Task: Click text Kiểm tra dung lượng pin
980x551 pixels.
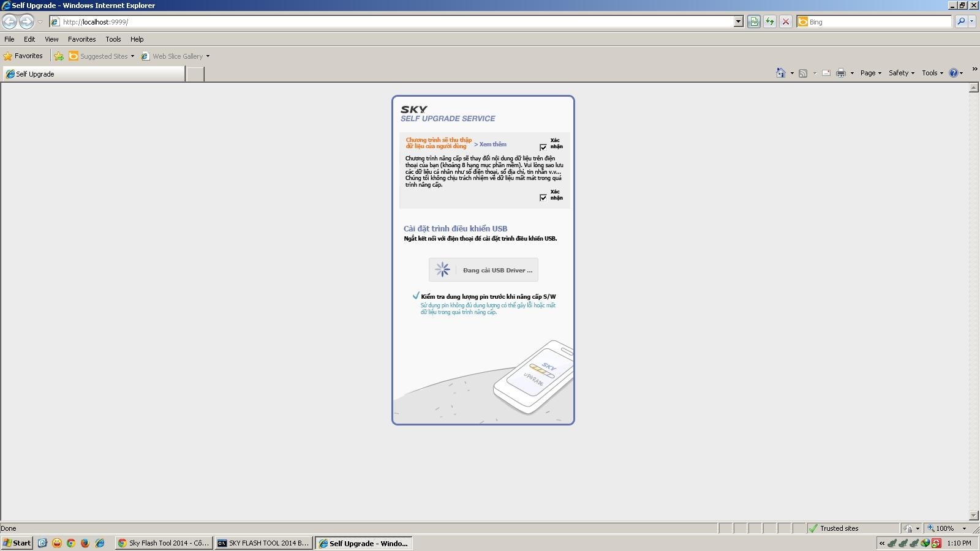Action: 488,297
